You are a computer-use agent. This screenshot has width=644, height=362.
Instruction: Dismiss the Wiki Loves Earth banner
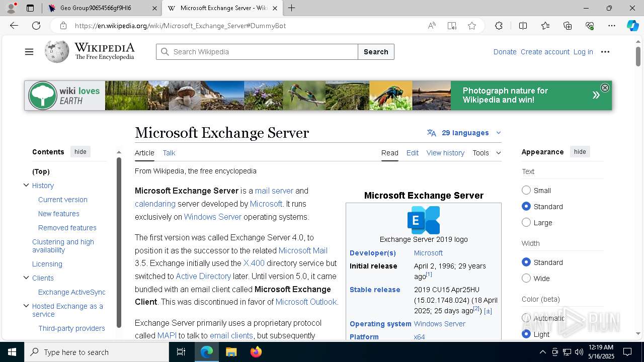[x=605, y=87]
